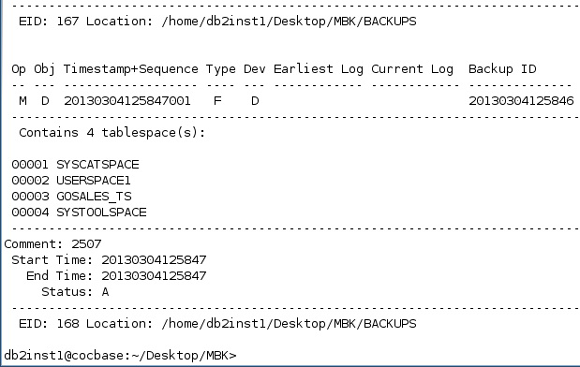Click the SYSTOOLSPACE tablespace entry

[x=101, y=212]
